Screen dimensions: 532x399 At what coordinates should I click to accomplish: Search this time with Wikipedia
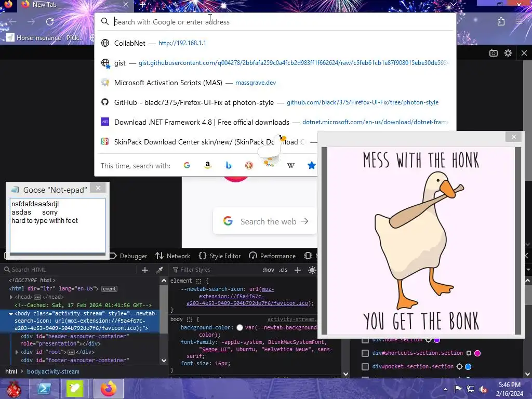click(x=291, y=166)
